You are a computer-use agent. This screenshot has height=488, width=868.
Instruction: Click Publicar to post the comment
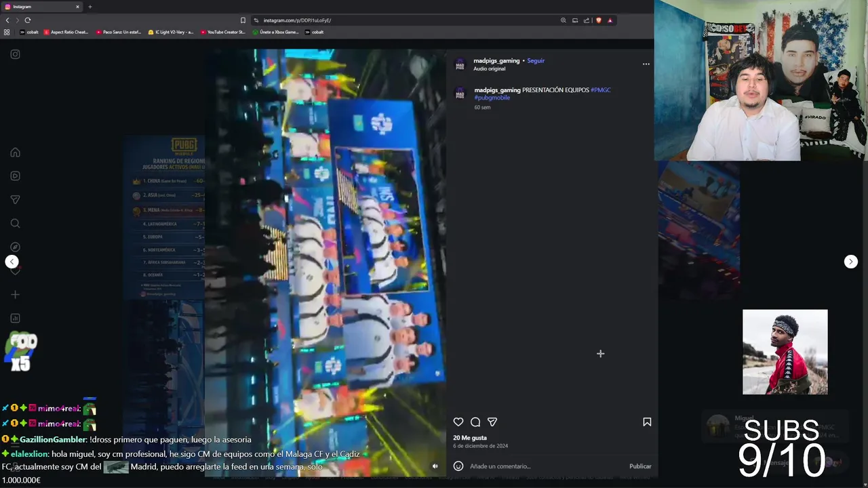(640, 466)
